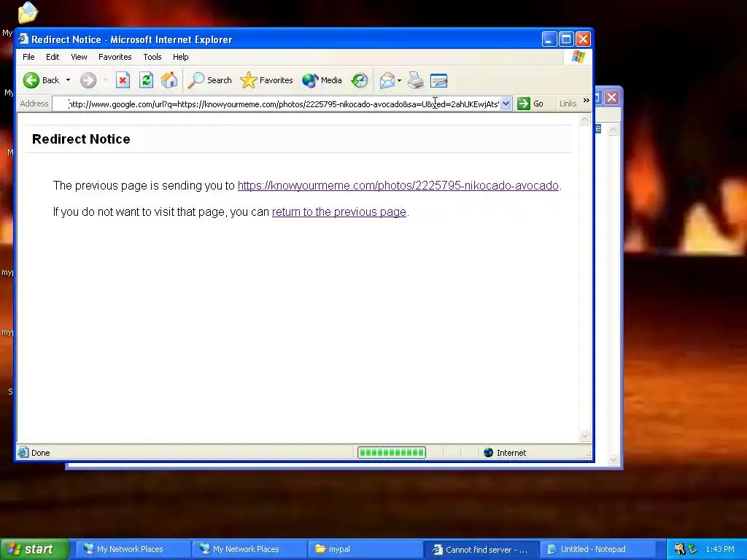Switch to Cannot find server taskbar window
Screen dimensions: 747x560
(x=481, y=549)
